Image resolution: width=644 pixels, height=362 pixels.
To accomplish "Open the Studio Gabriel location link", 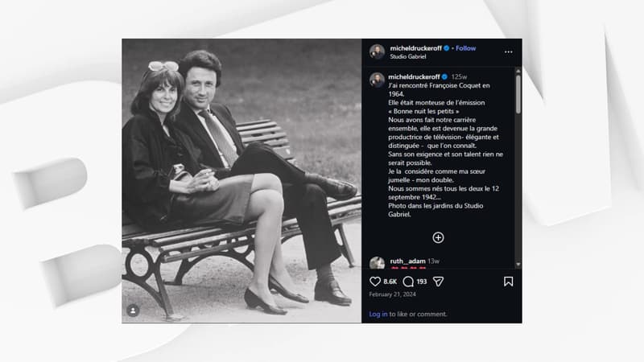I will coord(408,56).
